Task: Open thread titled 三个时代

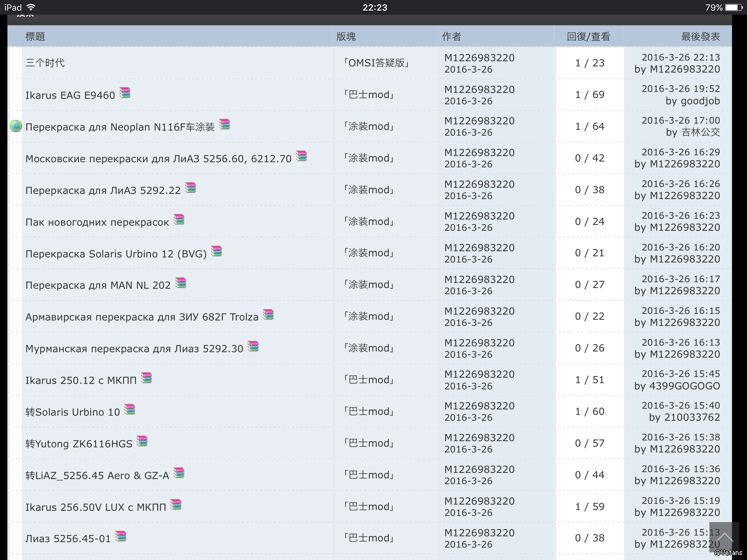Action: tap(45, 63)
